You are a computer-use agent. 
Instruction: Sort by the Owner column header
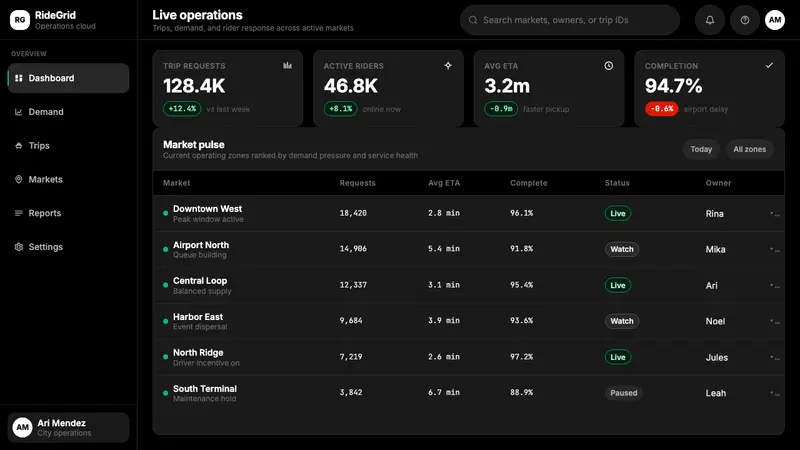718,183
